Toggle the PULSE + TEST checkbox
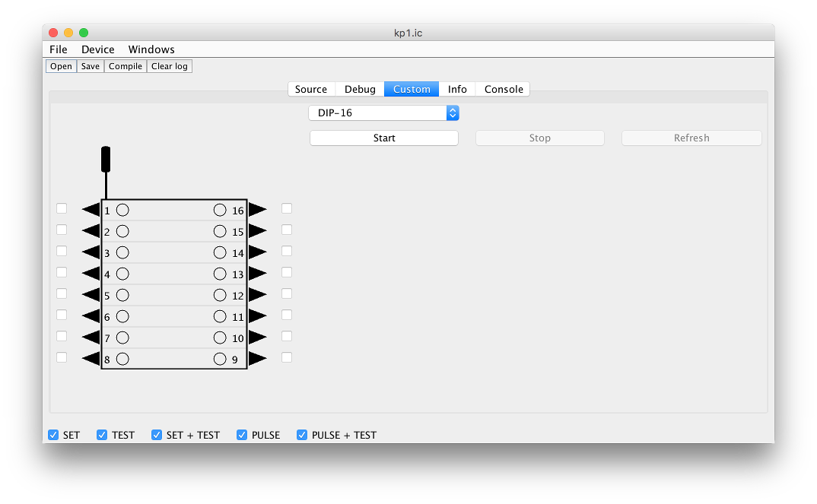The width and height of the screenshot is (817, 504). coord(302,435)
